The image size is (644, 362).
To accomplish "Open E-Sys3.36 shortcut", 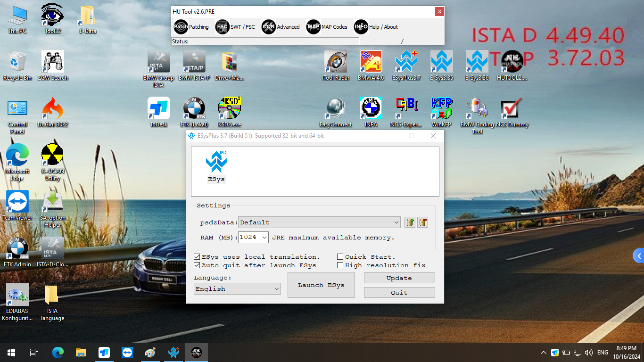I will pyautogui.click(x=477, y=66).
